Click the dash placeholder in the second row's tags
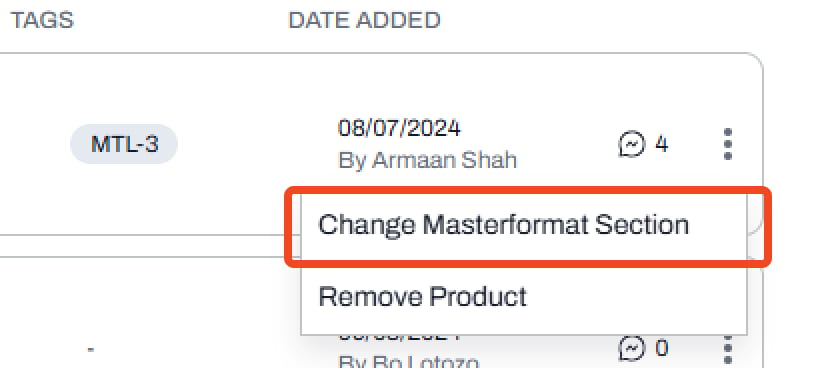The width and height of the screenshot is (832, 368). 91,350
